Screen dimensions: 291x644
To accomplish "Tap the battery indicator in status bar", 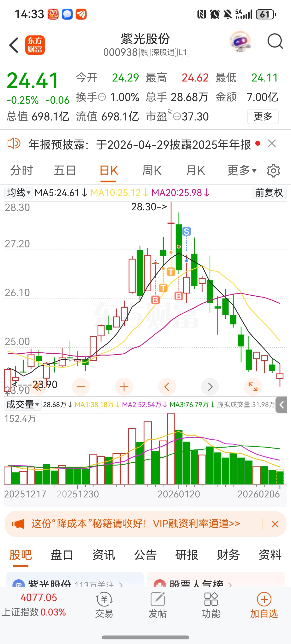I will 266,14.
